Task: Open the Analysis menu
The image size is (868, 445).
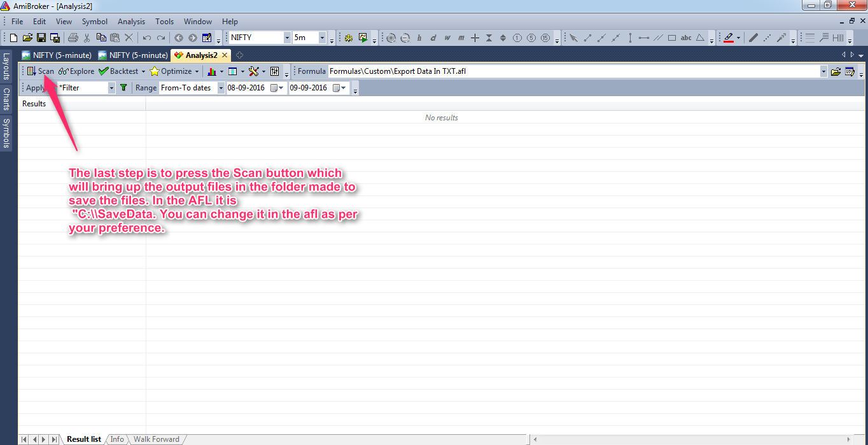Action: (x=132, y=22)
